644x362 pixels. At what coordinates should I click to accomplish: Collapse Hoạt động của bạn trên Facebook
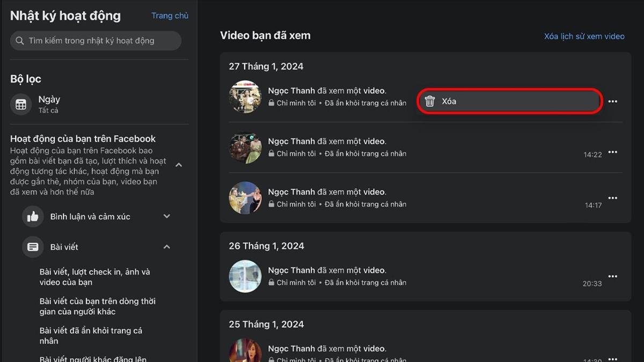tap(179, 165)
